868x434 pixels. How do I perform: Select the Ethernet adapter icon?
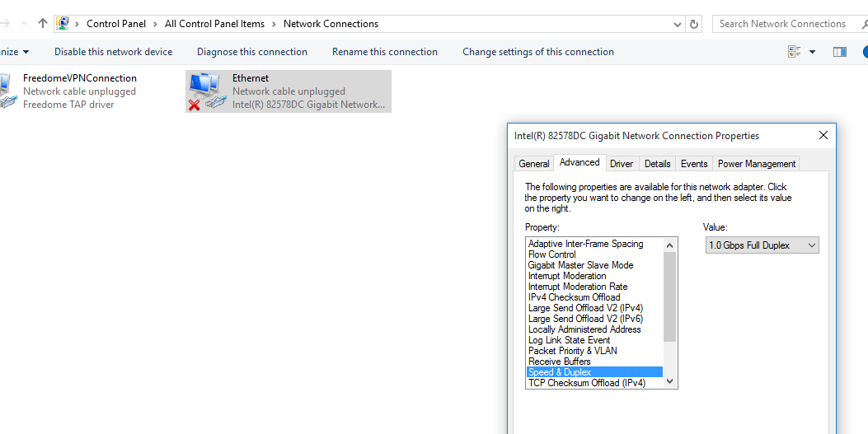(x=208, y=91)
